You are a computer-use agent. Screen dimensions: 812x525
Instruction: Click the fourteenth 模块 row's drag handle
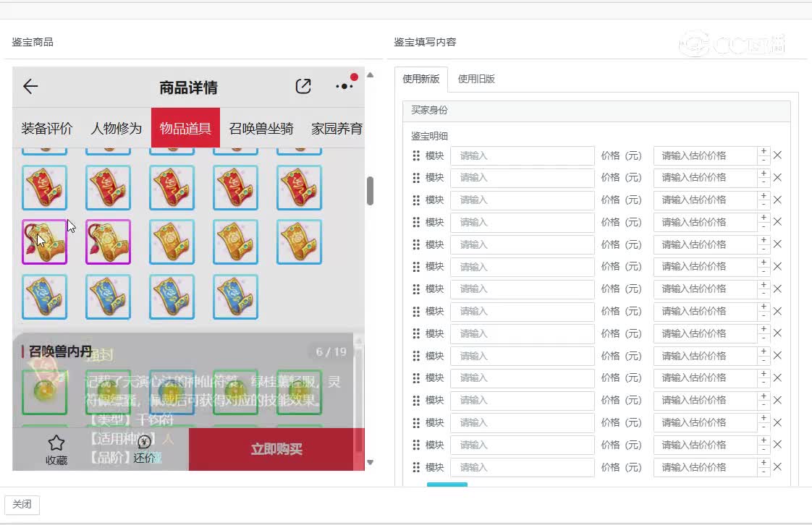416,445
